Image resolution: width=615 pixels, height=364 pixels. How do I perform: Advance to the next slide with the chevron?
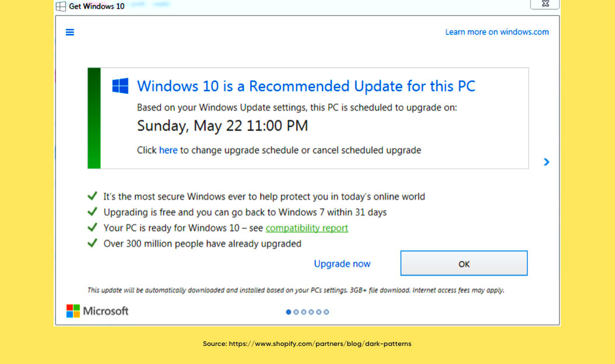(546, 162)
